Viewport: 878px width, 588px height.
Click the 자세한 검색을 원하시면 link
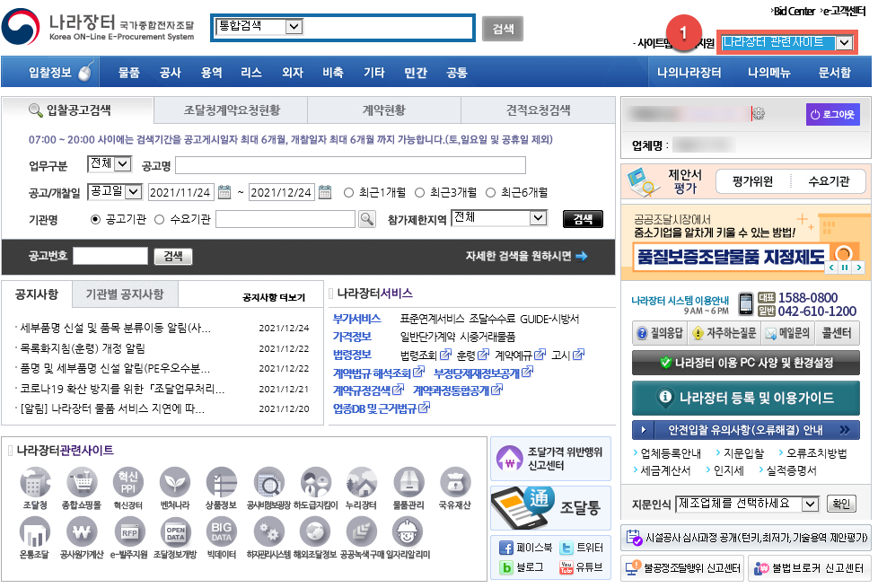coord(526,256)
